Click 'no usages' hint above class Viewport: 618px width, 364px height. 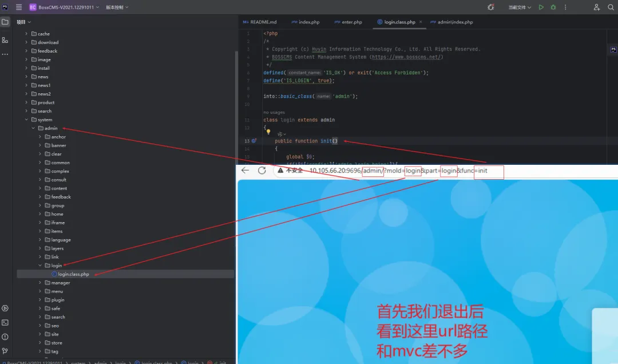point(274,112)
